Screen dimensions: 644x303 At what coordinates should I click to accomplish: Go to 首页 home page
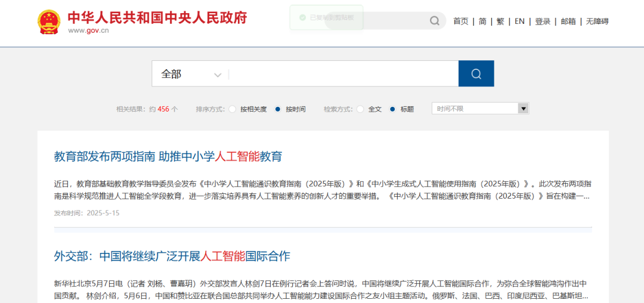[x=460, y=21]
